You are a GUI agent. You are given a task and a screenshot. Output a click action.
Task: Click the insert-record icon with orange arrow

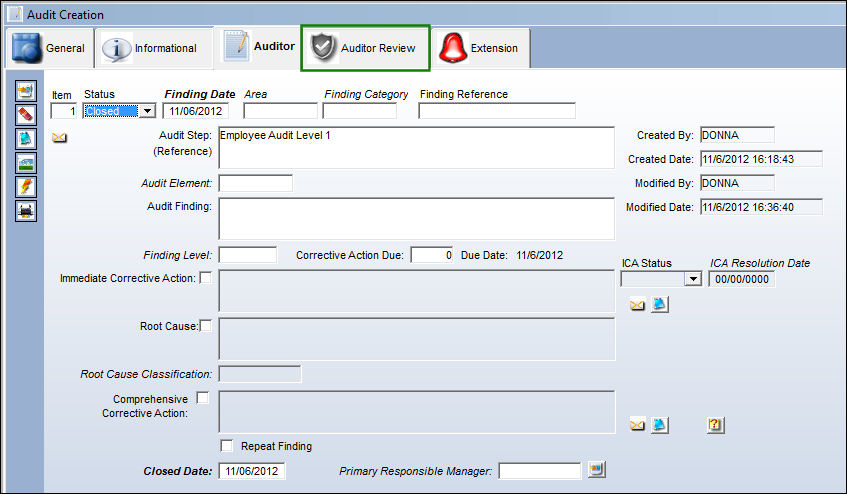(26, 91)
